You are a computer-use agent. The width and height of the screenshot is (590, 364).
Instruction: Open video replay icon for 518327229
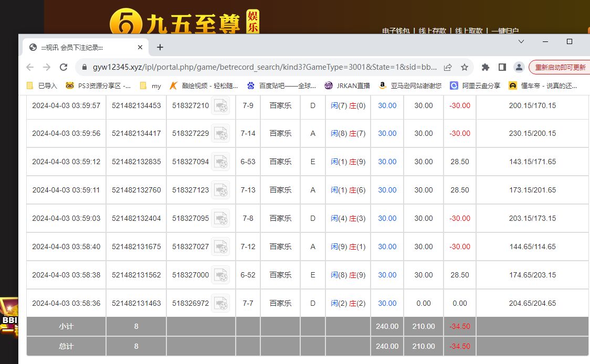tap(220, 134)
